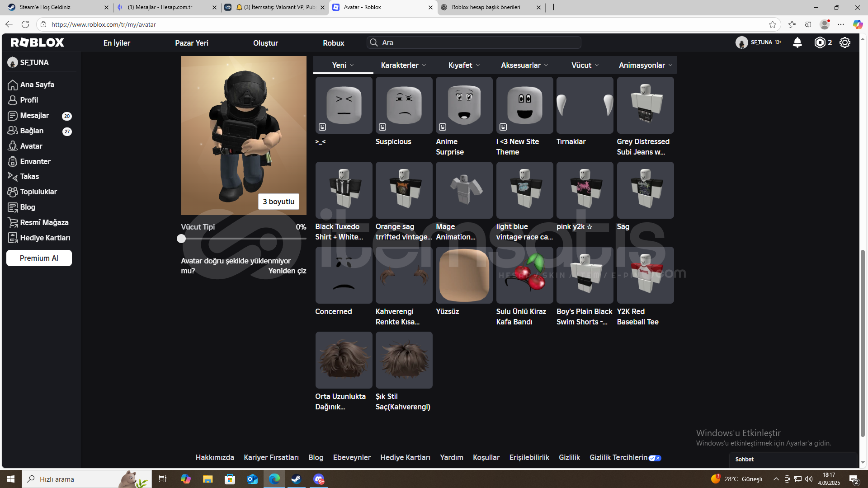868x488 pixels.
Task: Expand the Vücut dropdown
Action: 585,65
